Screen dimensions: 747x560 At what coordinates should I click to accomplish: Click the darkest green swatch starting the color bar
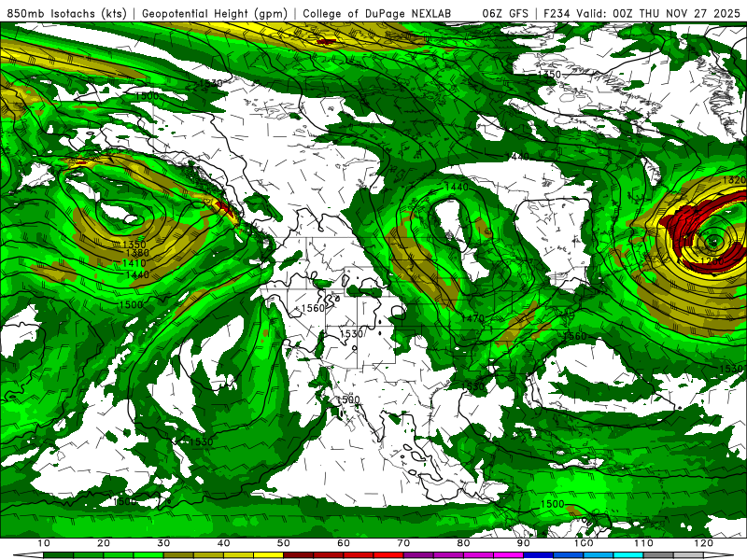click(58, 555)
